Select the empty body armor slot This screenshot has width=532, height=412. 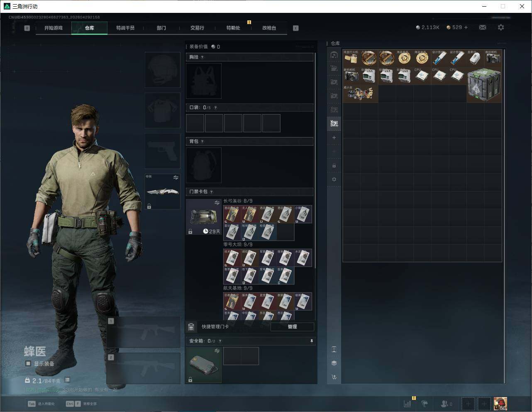coord(162,110)
